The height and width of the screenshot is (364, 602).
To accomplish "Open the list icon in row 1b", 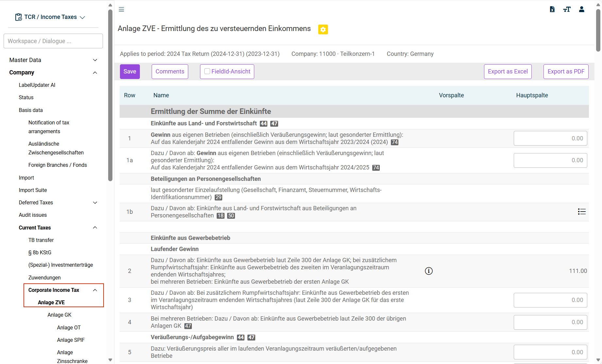I will click(582, 212).
